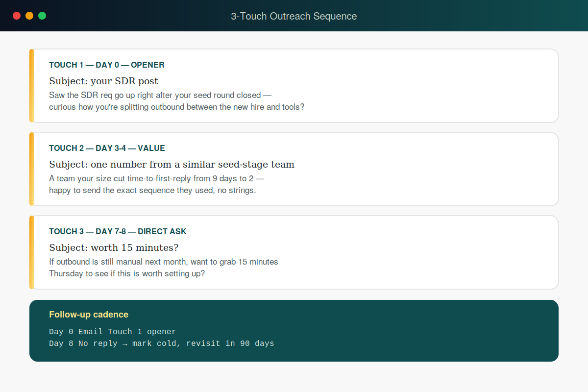This screenshot has width=588, height=392.
Task: Click the '3-Touch Outreach Sequence' window title
Action: click(x=294, y=16)
